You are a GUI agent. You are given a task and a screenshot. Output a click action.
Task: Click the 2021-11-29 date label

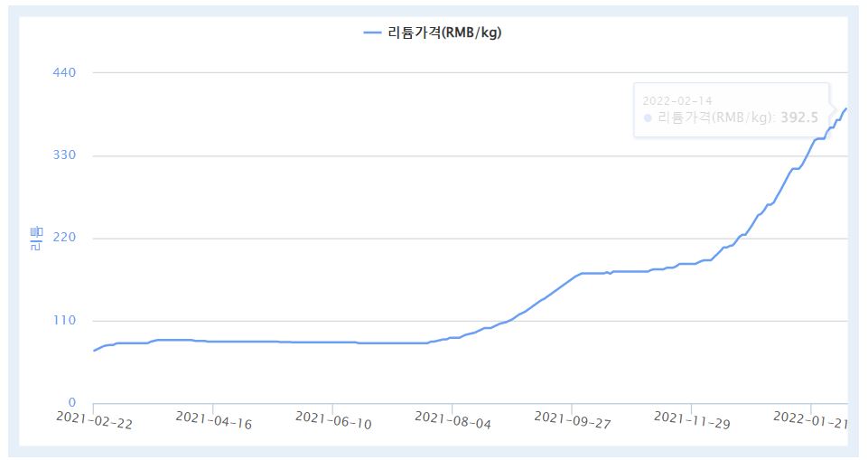click(691, 421)
